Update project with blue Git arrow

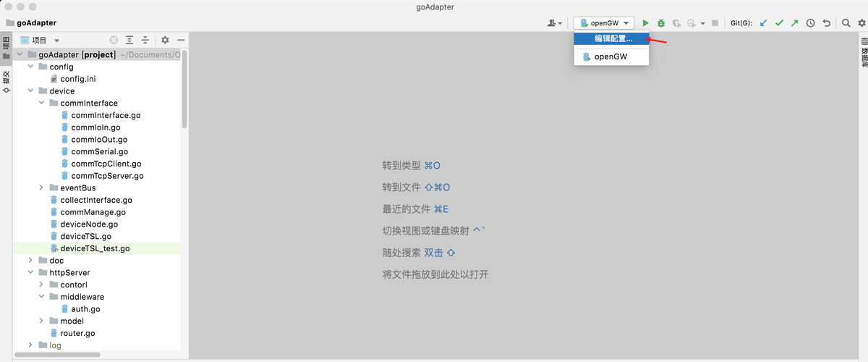click(763, 23)
